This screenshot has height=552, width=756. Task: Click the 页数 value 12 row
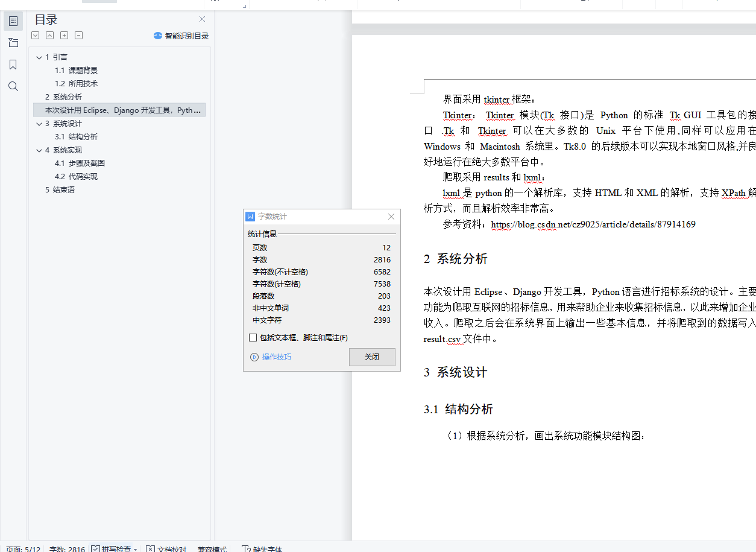pos(321,248)
